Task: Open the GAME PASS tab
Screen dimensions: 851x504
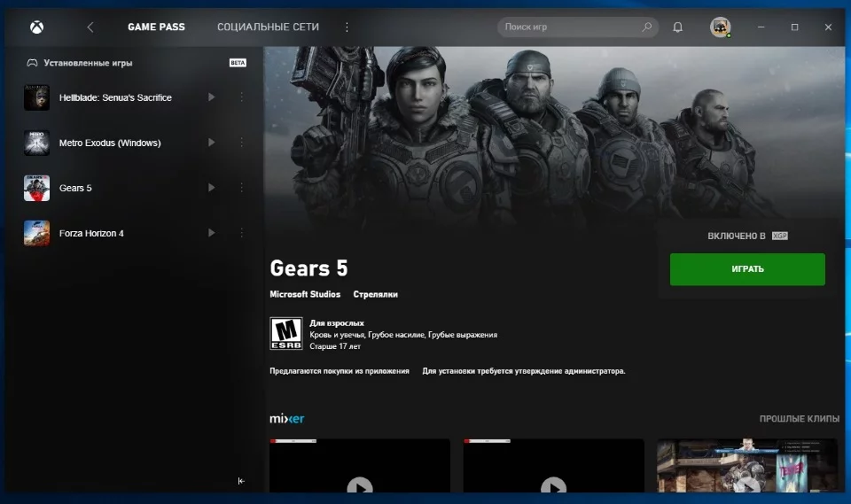Action: (x=156, y=27)
